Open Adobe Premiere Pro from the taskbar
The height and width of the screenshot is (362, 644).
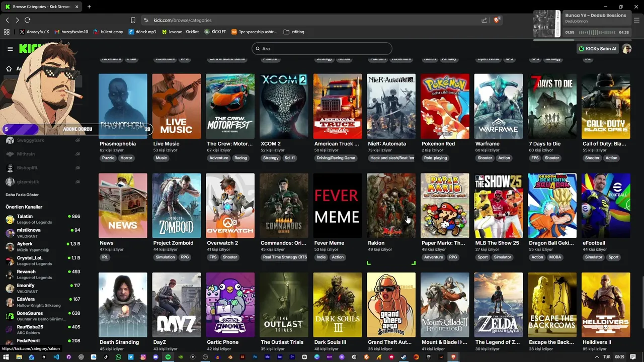pyautogui.click(x=292, y=357)
